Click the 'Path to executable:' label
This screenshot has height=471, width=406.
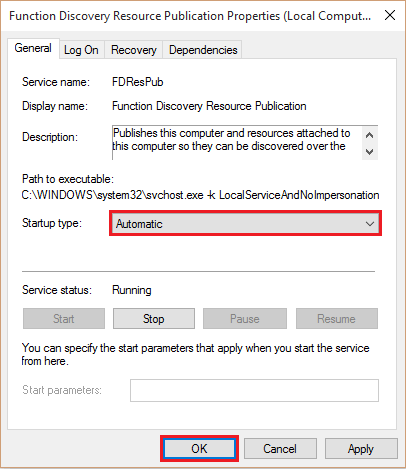tap(68, 179)
